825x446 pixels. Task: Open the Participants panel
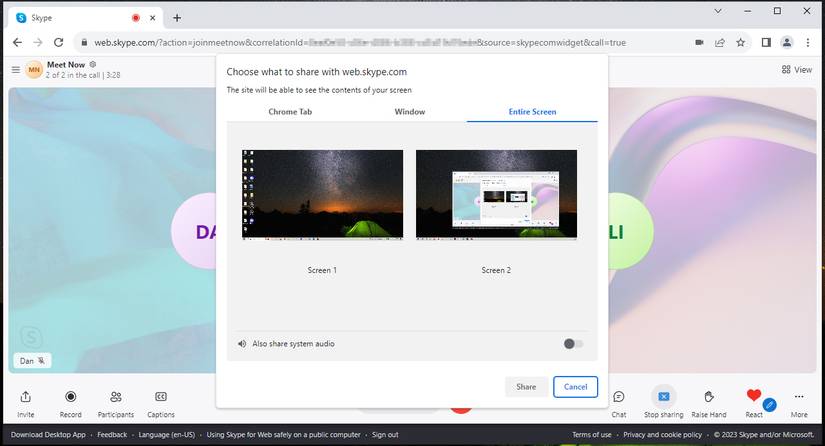pos(116,397)
